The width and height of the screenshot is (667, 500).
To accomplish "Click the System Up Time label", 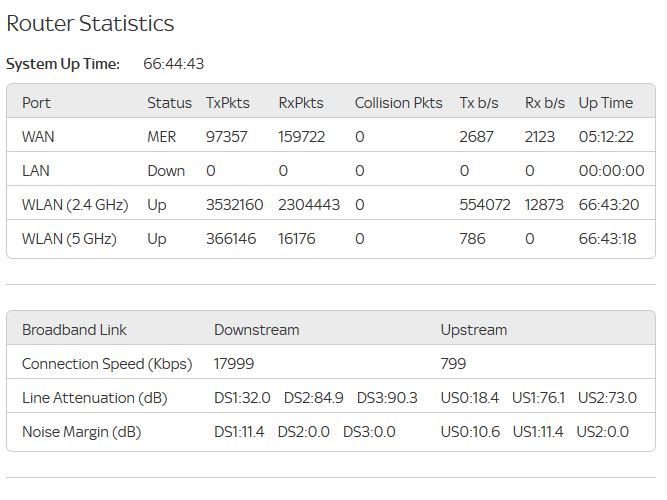I will pos(63,64).
